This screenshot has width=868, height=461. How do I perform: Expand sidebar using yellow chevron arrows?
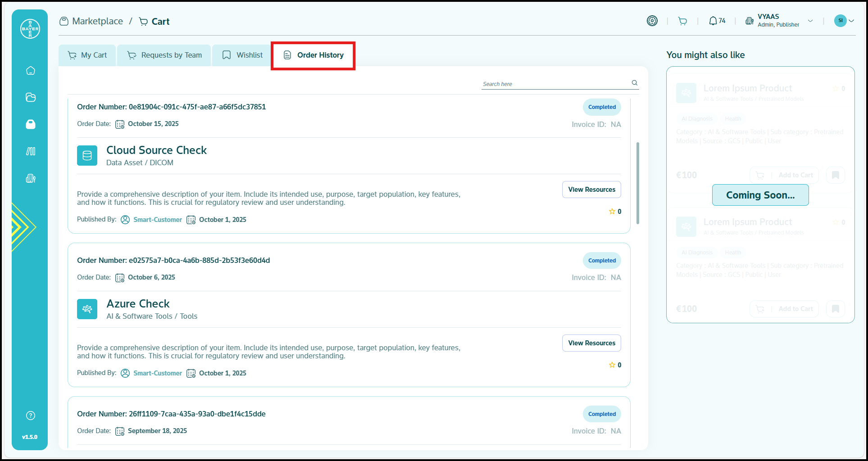pyautogui.click(x=22, y=227)
